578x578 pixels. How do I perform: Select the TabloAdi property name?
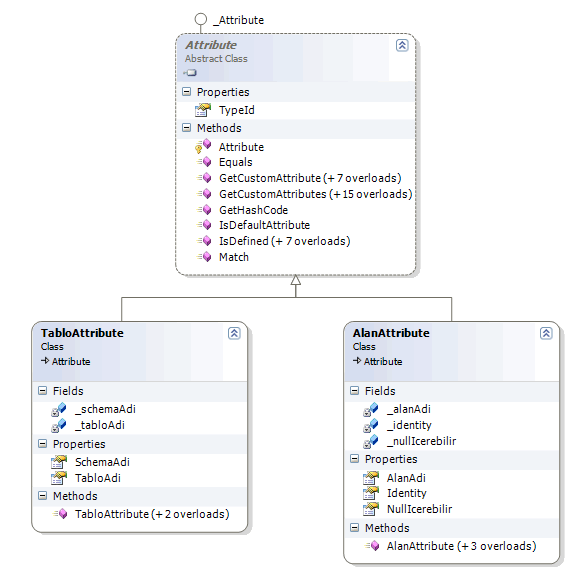click(x=98, y=478)
